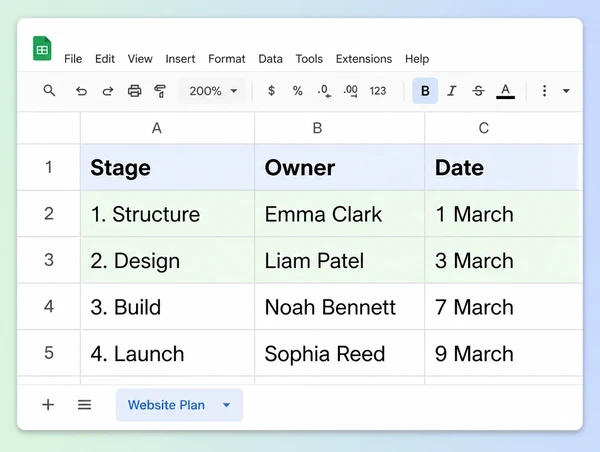Open the Tools menu
This screenshot has width=600, height=452.
pos(309,59)
